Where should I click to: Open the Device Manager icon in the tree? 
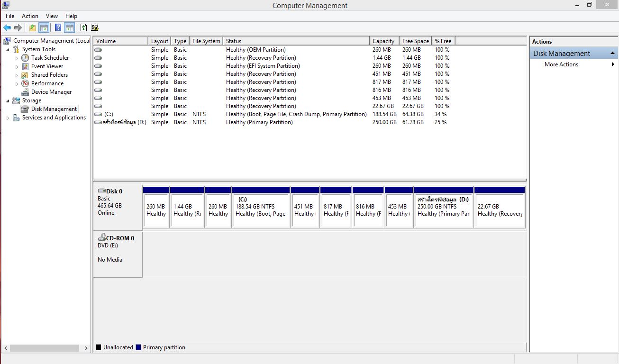(x=25, y=92)
